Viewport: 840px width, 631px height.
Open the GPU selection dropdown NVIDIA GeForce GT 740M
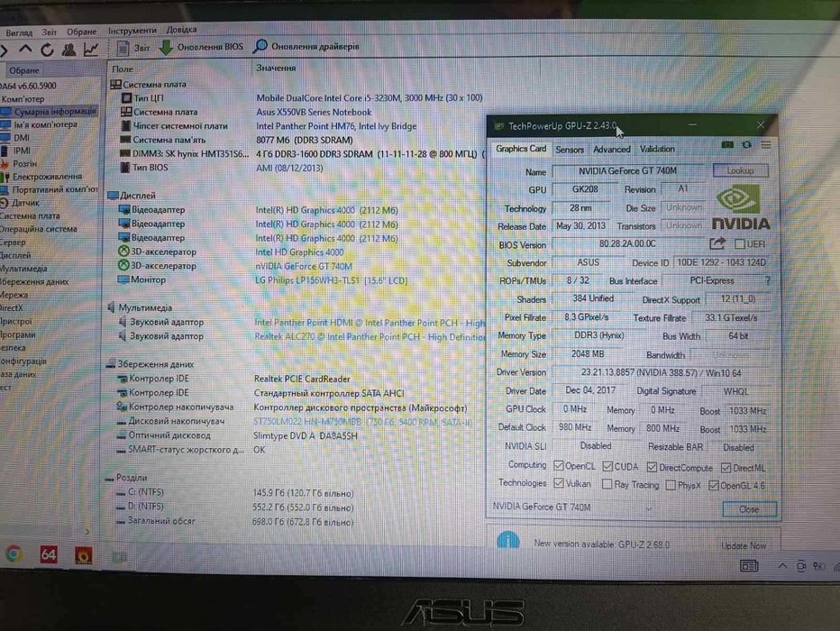[573, 507]
